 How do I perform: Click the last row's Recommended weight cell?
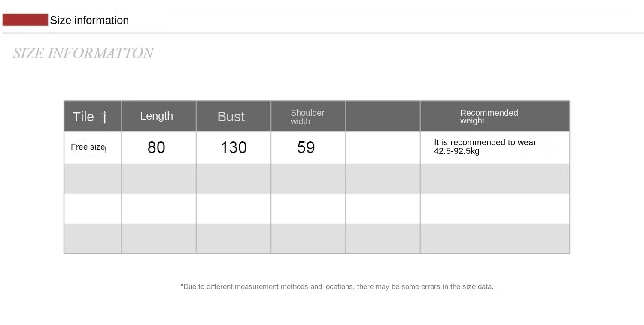pos(495,238)
